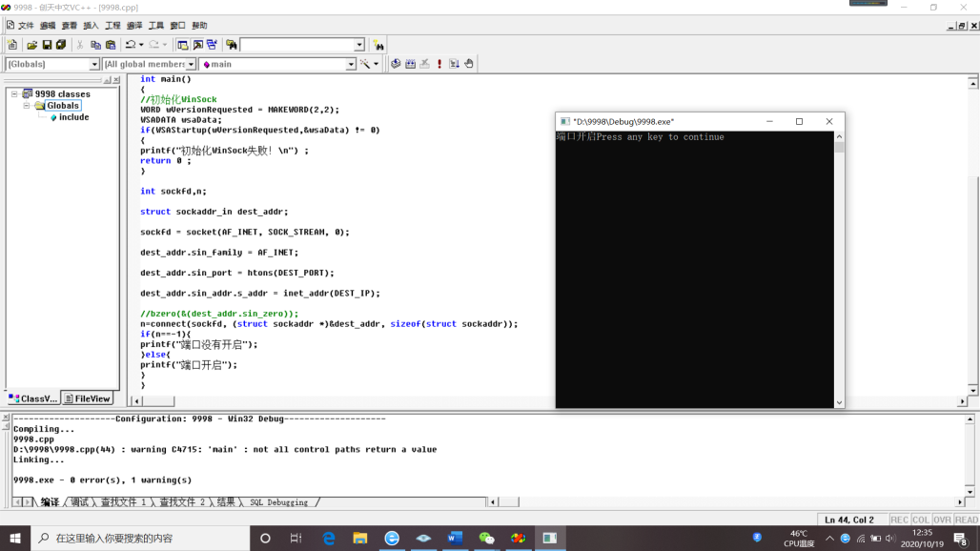This screenshot has width=980, height=551.
Task: Click inside the Find text input field
Action: pyautogui.click(x=296, y=45)
